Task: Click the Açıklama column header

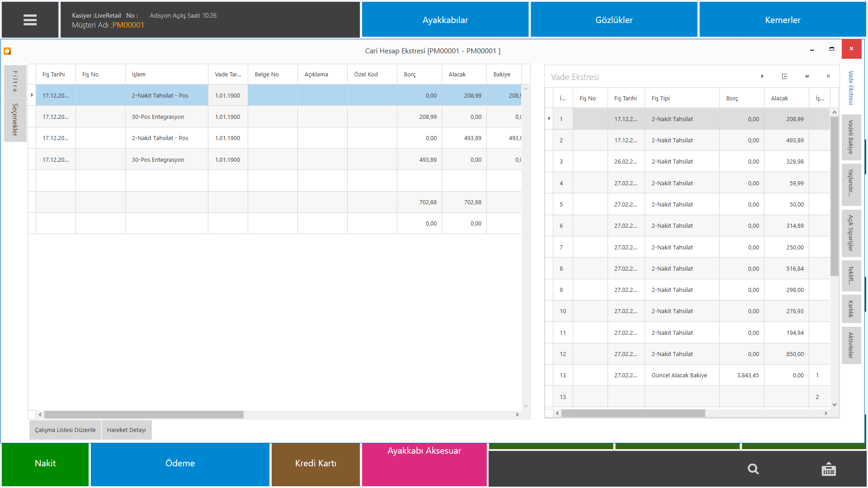Action: point(322,74)
